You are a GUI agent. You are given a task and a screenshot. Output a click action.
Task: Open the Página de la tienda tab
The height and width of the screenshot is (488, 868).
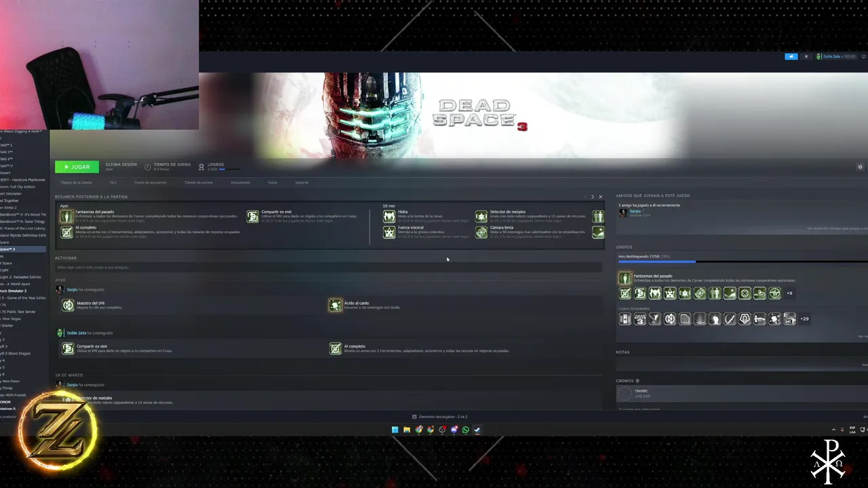click(77, 182)
